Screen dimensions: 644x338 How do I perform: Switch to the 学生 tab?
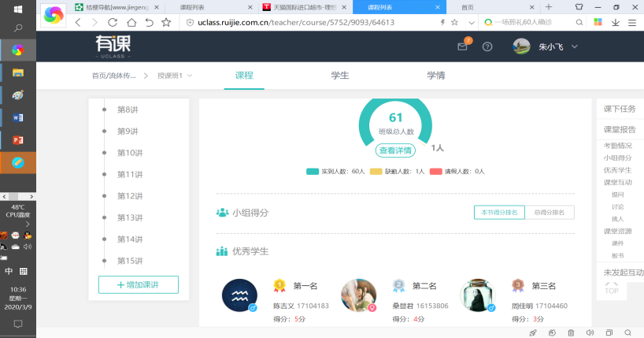point(340,76)
